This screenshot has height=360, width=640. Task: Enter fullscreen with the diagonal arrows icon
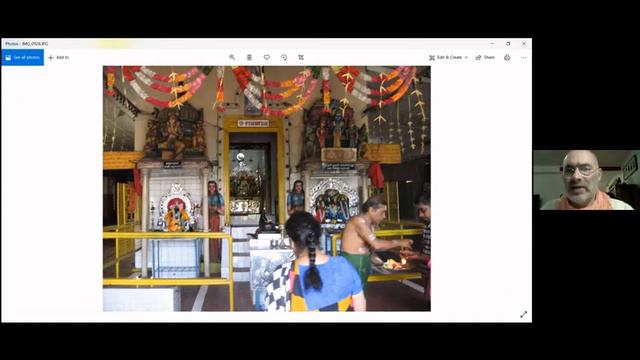click(524, 314)
